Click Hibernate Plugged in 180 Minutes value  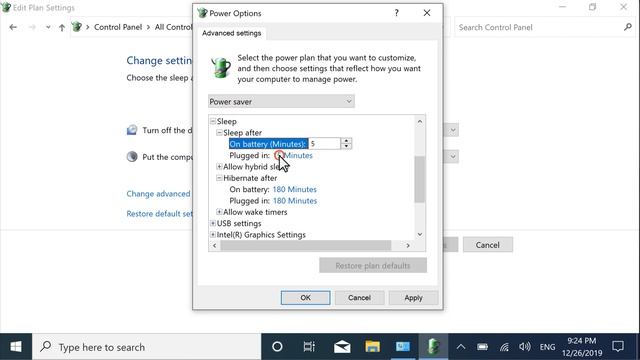[x=295, y=201]
